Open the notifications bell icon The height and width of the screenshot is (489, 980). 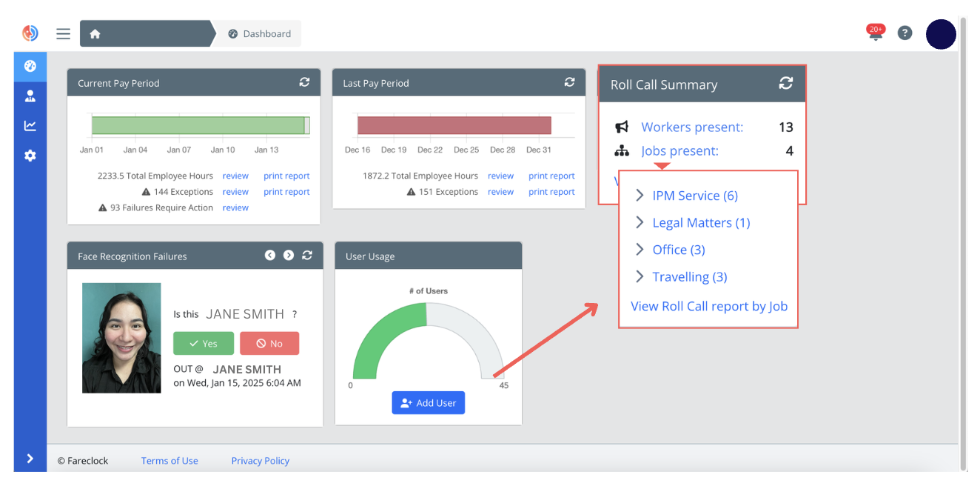point(876,33)
